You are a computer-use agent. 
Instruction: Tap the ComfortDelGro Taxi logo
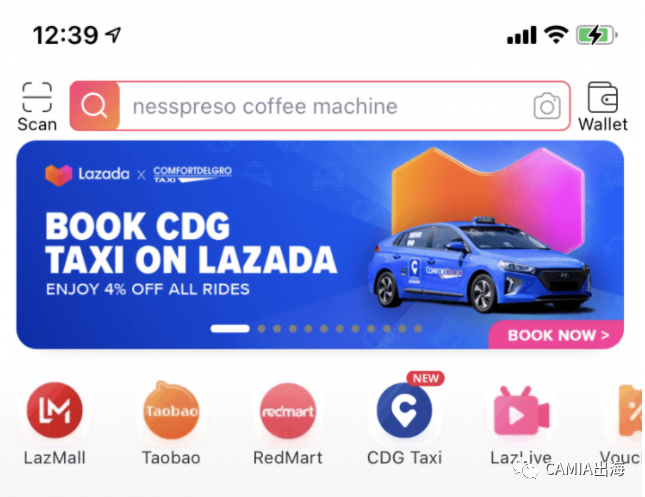click(x=193, y=174)
